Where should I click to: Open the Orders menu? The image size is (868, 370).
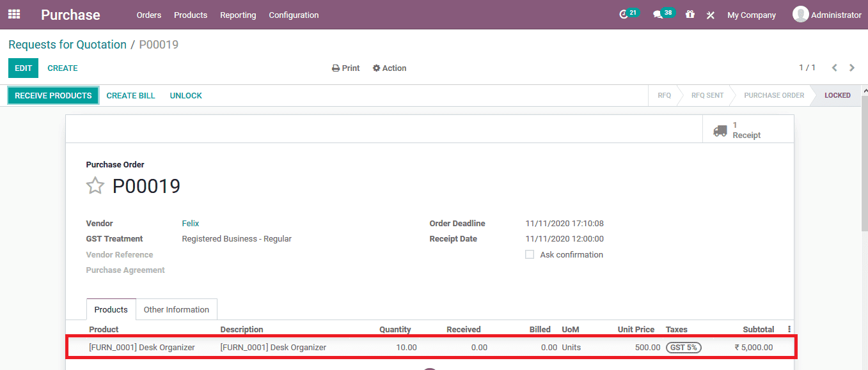pos(149,15)
